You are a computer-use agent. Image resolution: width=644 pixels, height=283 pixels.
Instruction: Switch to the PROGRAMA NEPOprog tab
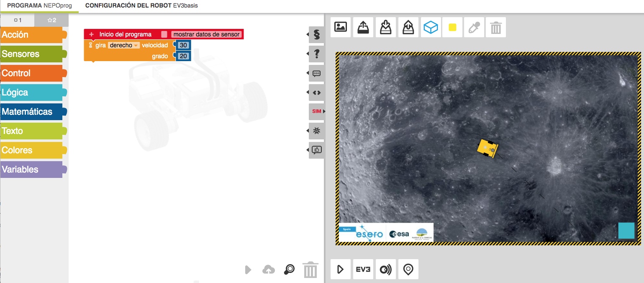[39, 6]
